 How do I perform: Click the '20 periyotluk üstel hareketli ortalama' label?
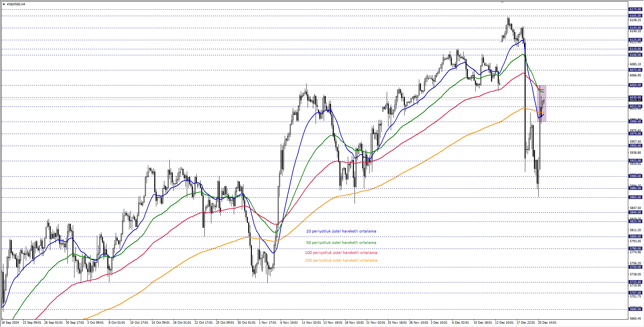341,231
